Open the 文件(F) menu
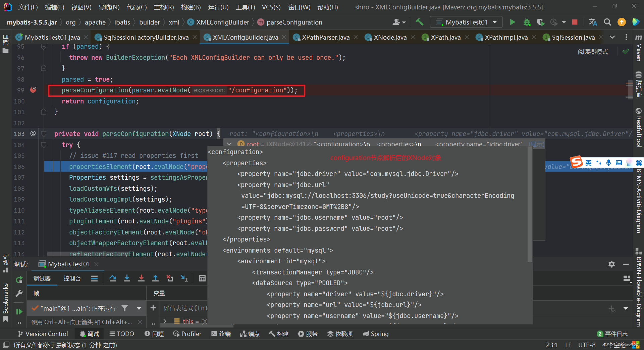Image resolution: width=644 pixels, height=350 pixels. pos(28,7)
